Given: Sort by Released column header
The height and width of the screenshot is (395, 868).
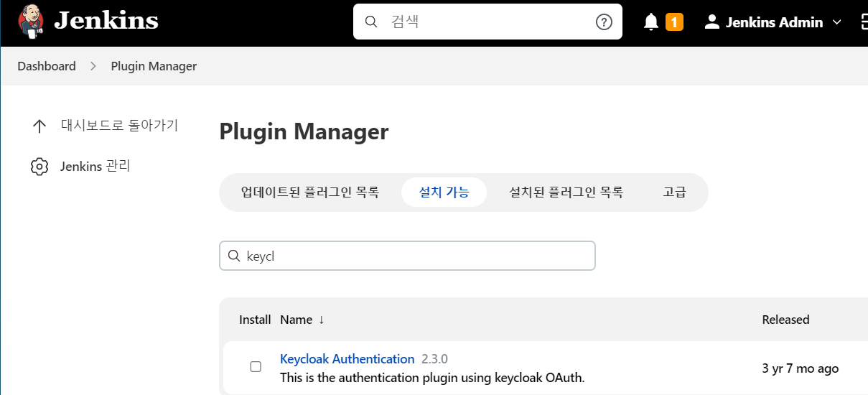Looking at the screenshot, I should [785, 320].
